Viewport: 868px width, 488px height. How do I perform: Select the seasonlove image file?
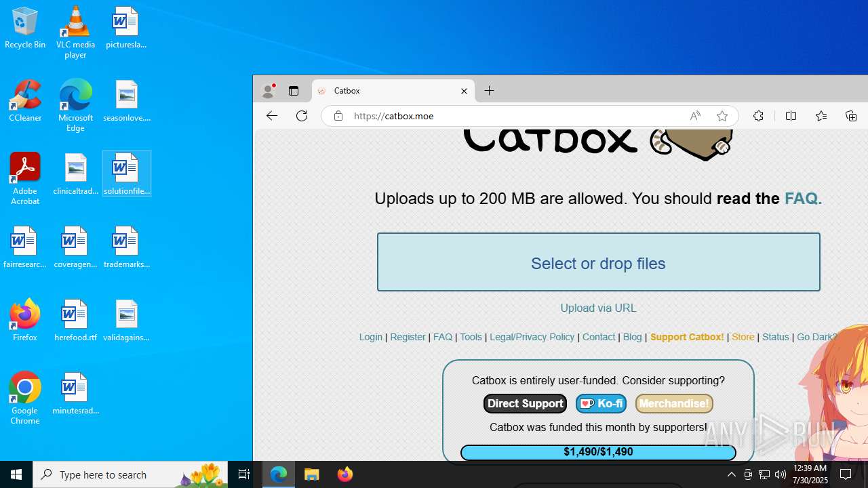tap(126, 101)
